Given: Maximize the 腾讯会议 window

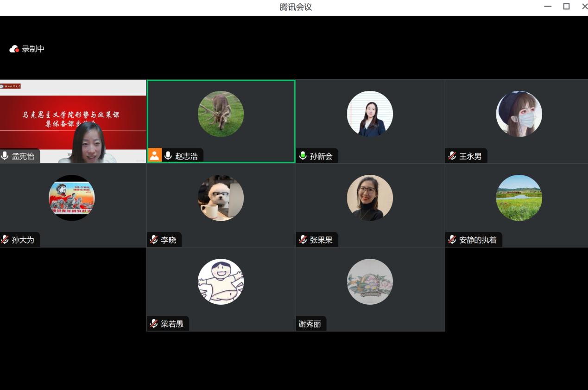Looking at the screenshot, I should pos(566,6).
